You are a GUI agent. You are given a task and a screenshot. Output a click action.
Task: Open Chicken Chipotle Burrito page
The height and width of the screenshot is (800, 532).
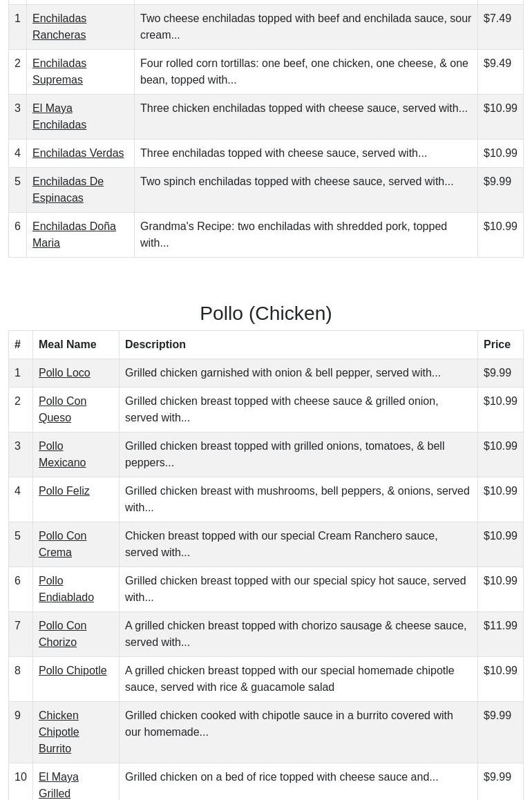[59, 732]
